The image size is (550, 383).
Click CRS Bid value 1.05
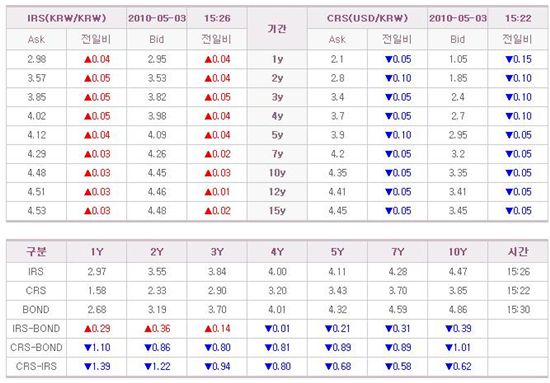tap(458, 59)
